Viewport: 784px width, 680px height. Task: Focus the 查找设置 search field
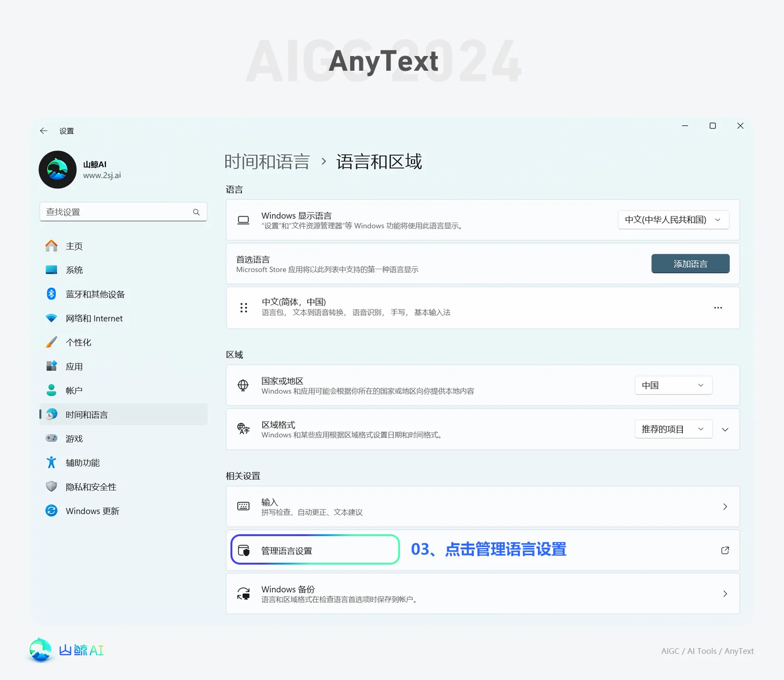(123, 212)
